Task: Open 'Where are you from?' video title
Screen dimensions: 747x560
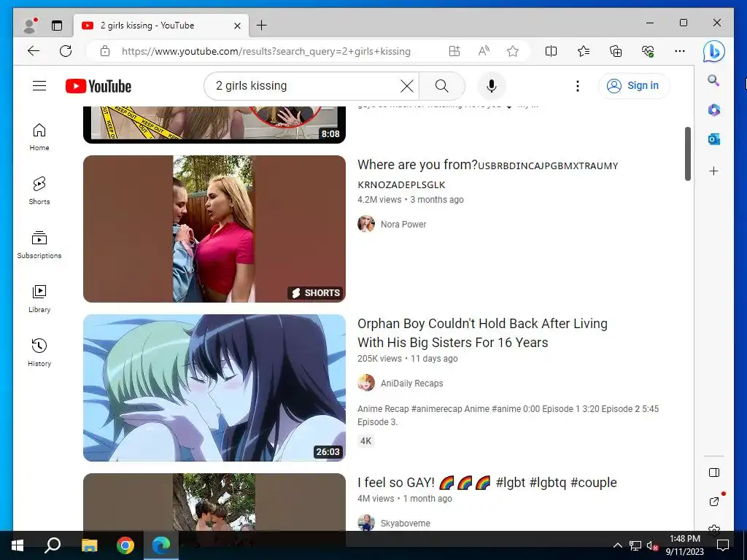Action: 488,174
